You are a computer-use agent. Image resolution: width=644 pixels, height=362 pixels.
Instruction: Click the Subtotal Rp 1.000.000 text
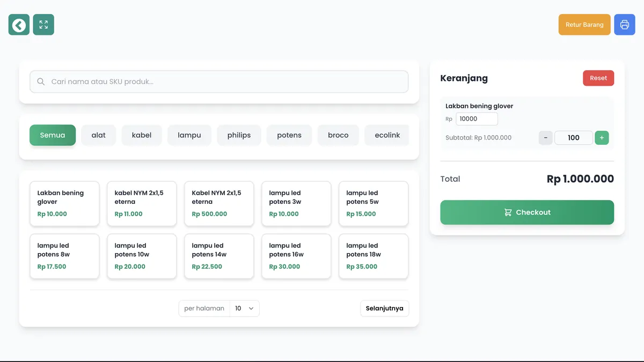[x=478, y=138]
